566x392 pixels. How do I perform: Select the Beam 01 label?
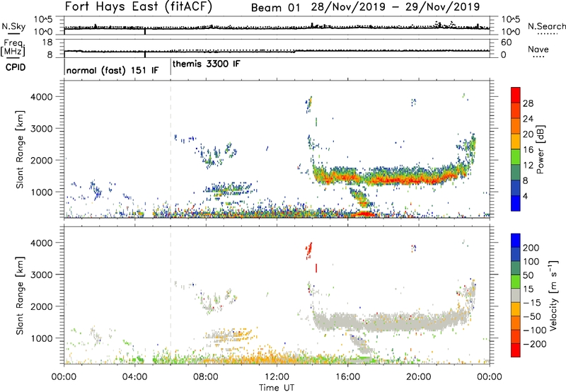(275, 8)
